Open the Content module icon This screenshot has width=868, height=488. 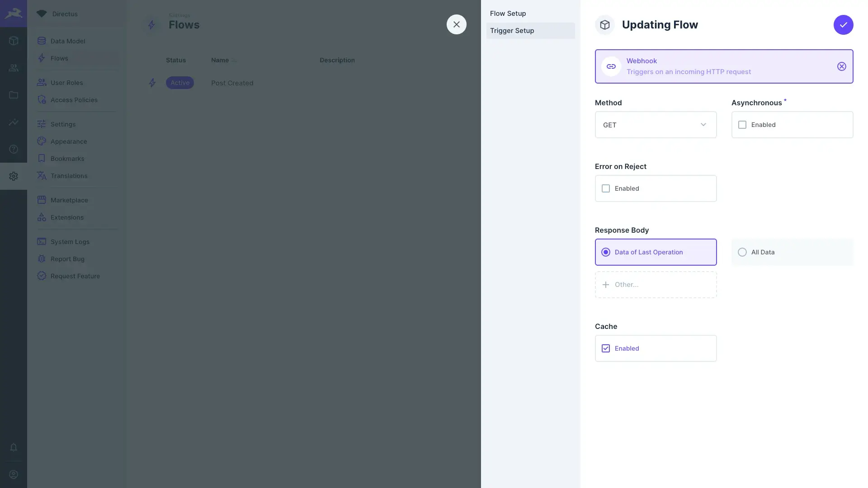click(x=14, y=41)
